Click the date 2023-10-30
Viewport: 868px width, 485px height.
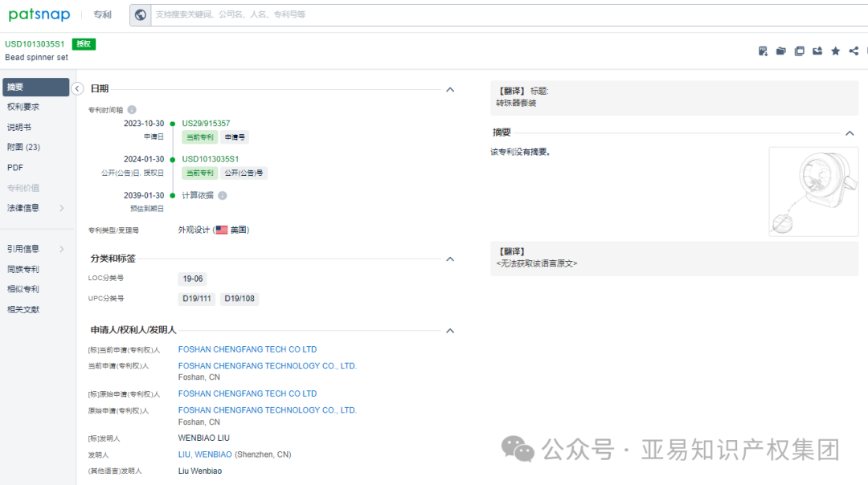144,124
